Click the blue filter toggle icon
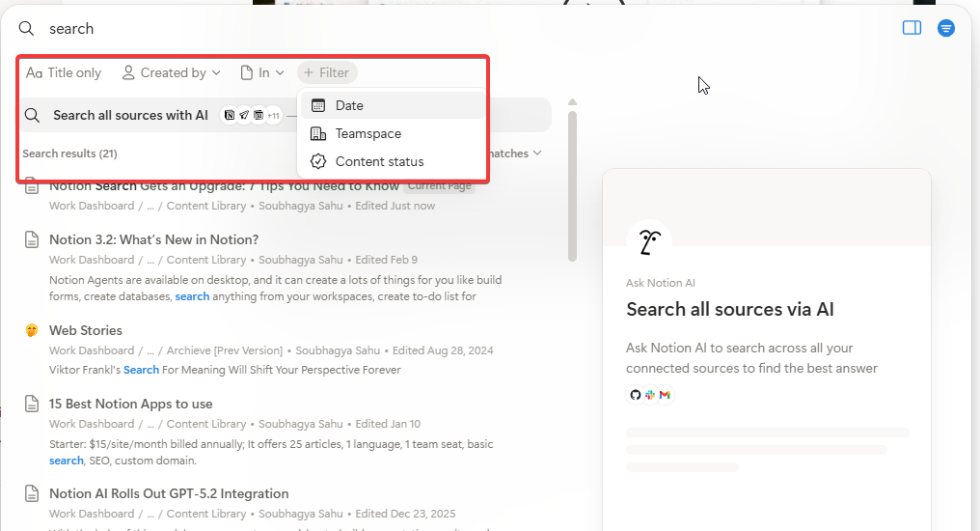The height and width of the screenshot is (531, 980). click(x=946, y=28)
